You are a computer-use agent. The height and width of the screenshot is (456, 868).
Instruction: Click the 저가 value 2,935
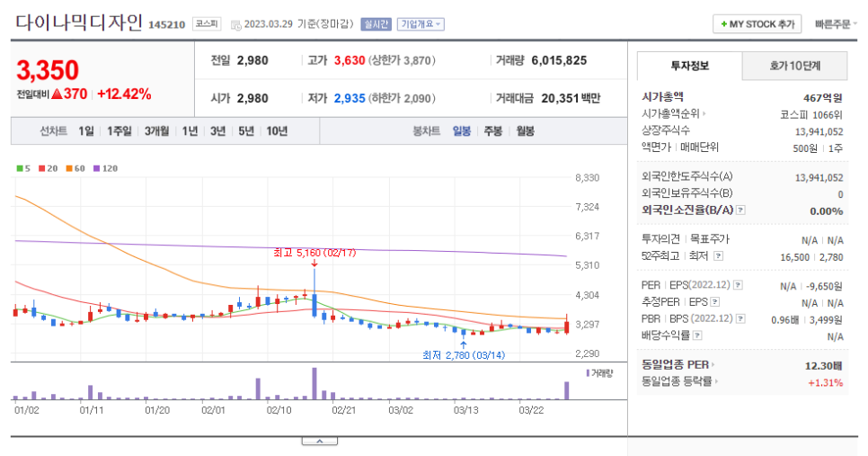350,98
